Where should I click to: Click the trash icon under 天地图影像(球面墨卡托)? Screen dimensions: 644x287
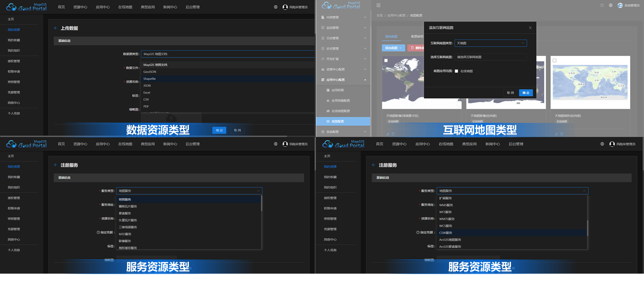pyautogui.click(x=393, y=134)
